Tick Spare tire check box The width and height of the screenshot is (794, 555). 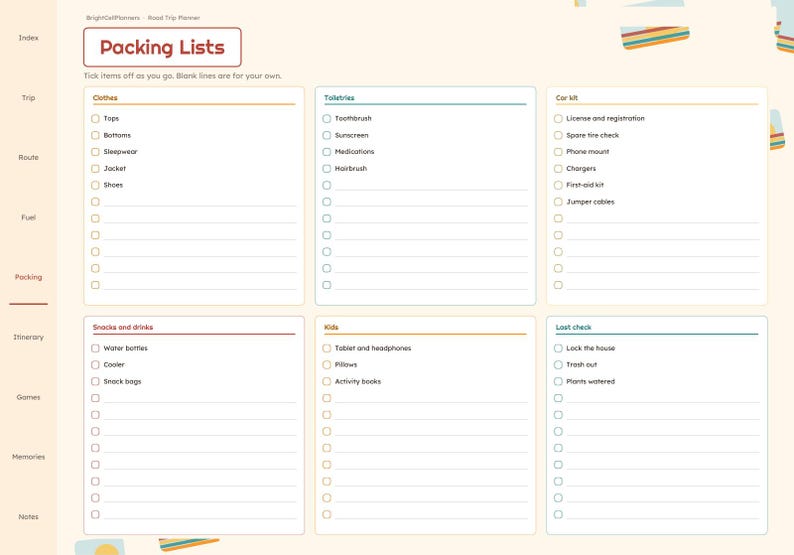click(558, 135)
